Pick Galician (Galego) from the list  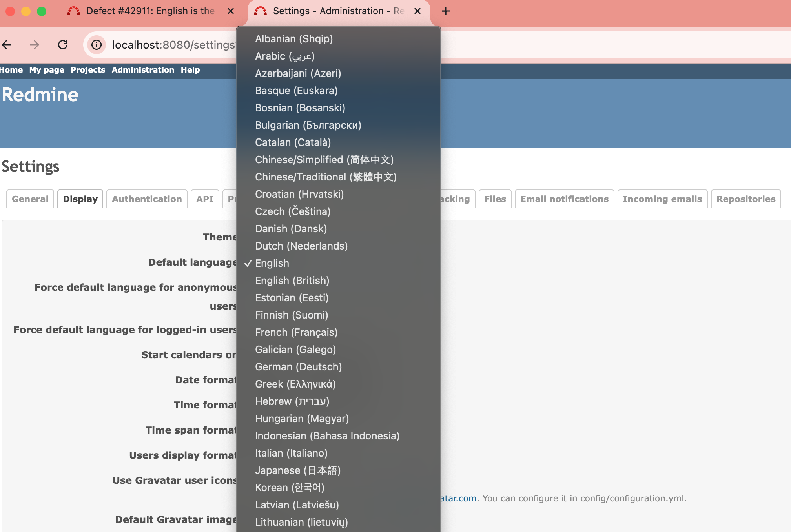pyautogui.click(x=339, y=350)
